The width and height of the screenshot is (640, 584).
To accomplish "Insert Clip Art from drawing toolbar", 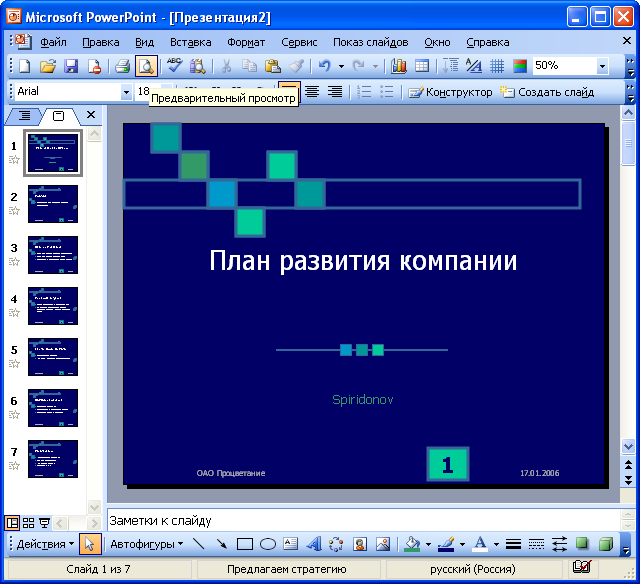I will [x=360, y=544].
